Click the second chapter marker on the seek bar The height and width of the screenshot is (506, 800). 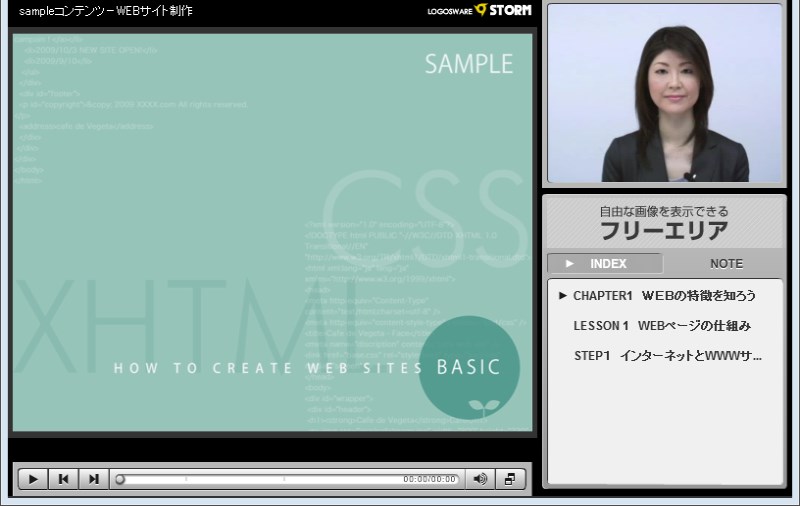[x=284, y=479]
